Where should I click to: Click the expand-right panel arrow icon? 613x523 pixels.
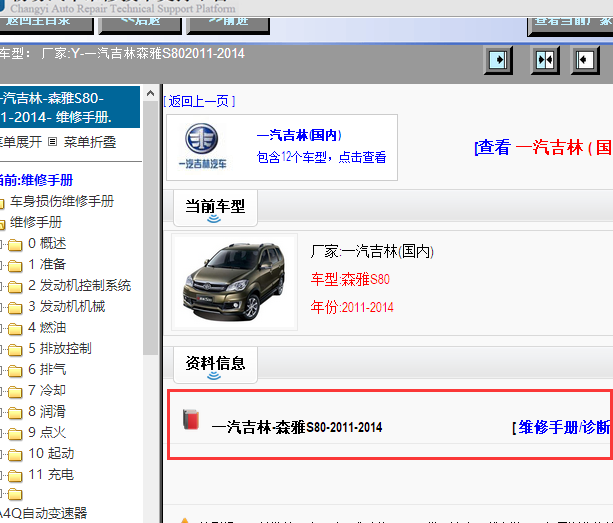tap(498, 60)
